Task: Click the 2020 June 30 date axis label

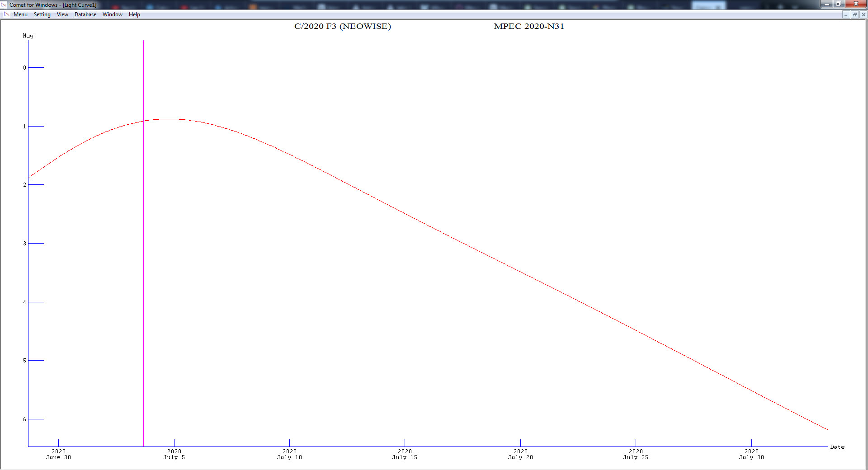Action: pos(58,454)
